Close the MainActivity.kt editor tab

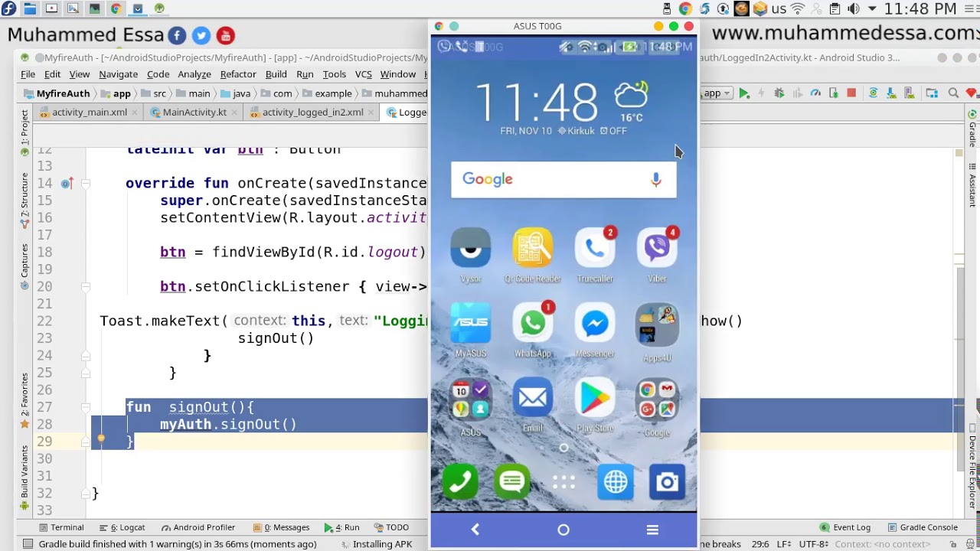(x=235, y=112)
